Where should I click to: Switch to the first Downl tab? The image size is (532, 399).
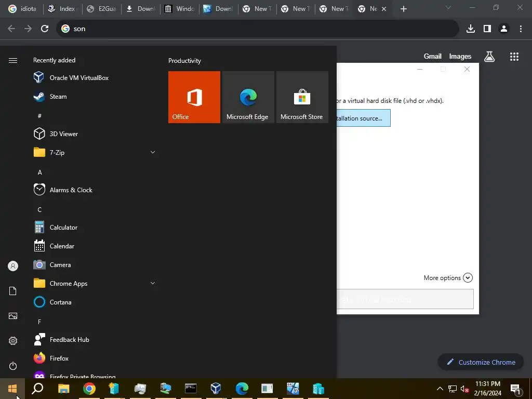141,9
